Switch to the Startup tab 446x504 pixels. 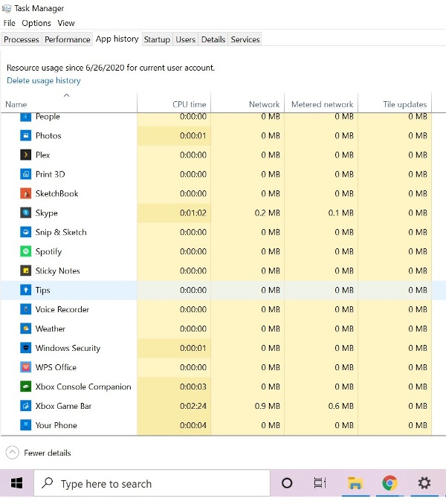coord(157,39)
